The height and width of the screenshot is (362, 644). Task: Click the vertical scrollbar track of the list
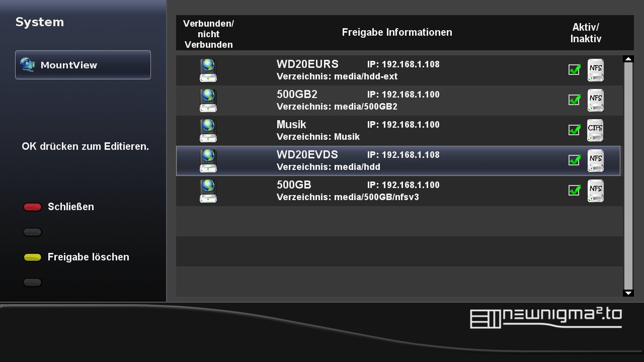[628, 176]
